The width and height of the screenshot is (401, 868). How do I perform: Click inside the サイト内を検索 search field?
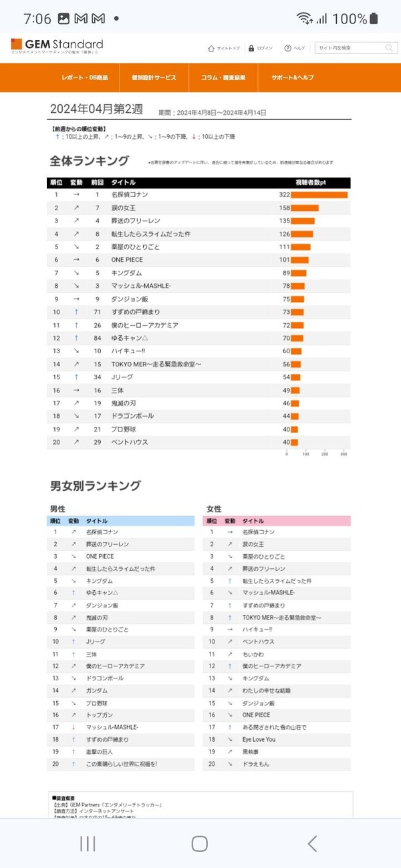[350, 48]
